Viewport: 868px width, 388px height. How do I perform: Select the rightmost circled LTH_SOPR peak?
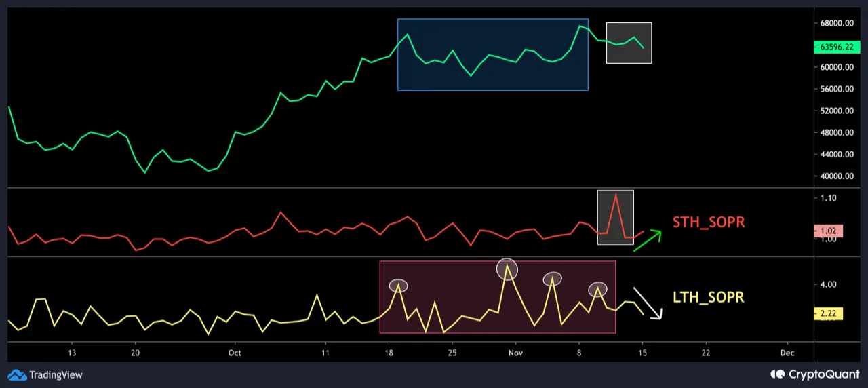(x=597, y=288)
